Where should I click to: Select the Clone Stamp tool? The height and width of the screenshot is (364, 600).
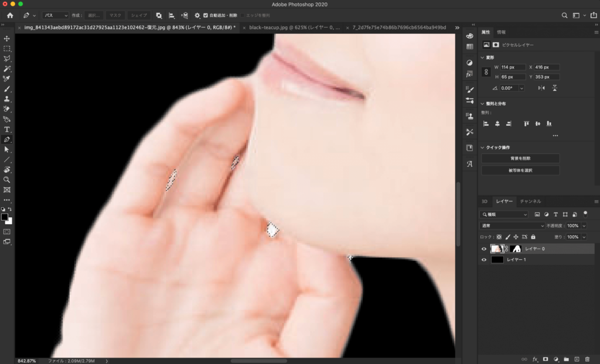(x=7, y=99)
